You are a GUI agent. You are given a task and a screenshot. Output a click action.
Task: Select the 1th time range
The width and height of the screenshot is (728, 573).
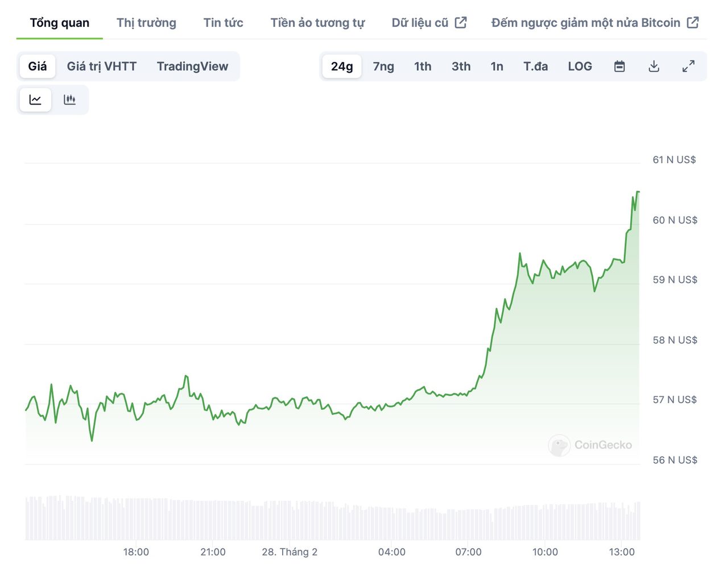[423, 67]
